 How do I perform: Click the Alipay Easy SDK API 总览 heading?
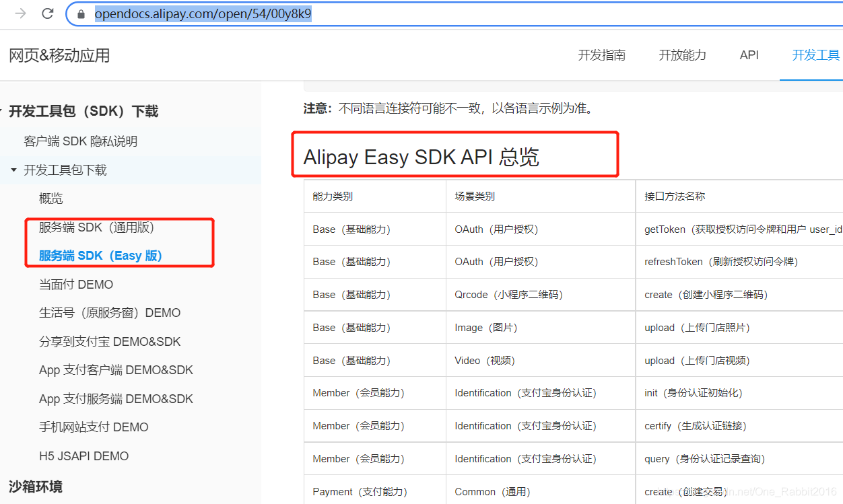tap(421, 157)
